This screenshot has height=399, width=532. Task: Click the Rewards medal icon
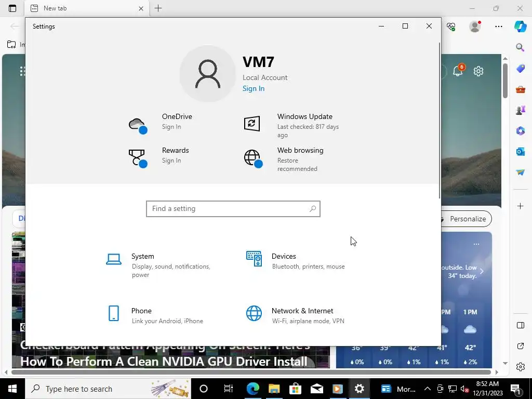pos(138,158)
